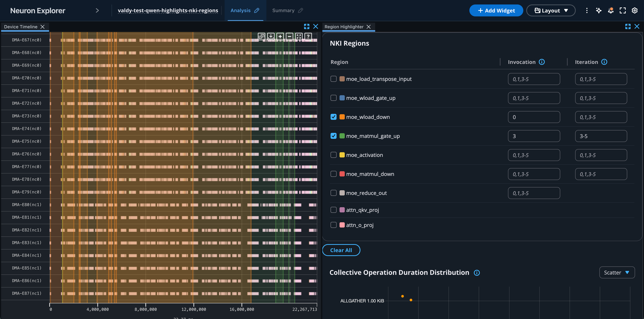Click the pencil edit icon beside Analysis
This screenshot has width=644, height=319.
pyautogui.click(x=257, y=10)
